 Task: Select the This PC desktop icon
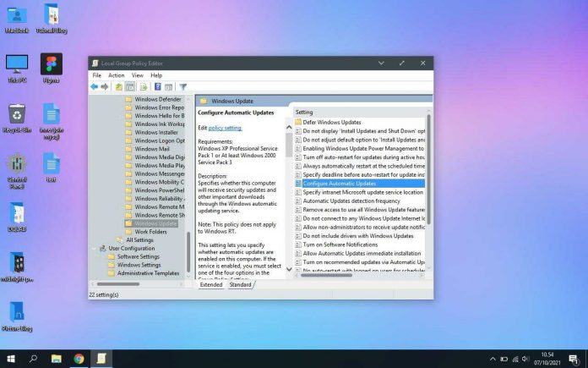tap(17, 68)
